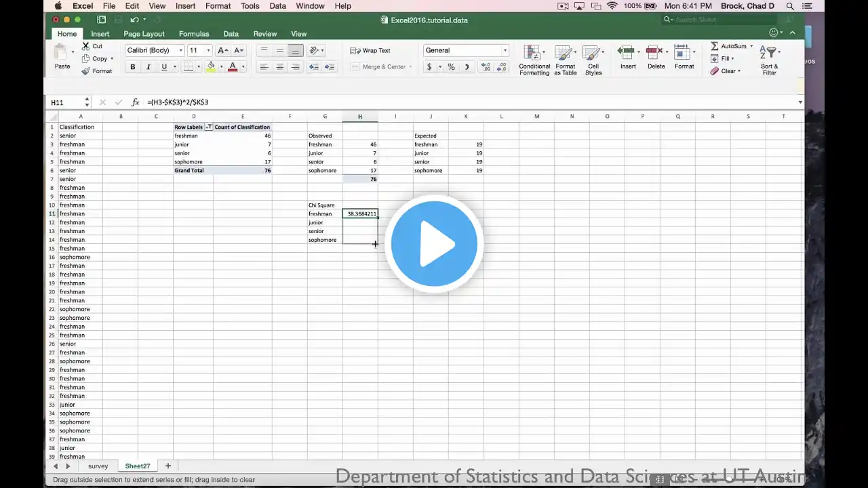Screen dimensions: 868x488
Task: Decrease font size with the smaller A
Action: pyautogui.click(x=238, y=50)
